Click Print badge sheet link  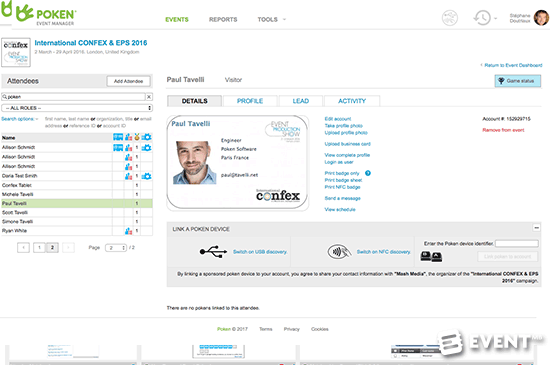[343, 180]
